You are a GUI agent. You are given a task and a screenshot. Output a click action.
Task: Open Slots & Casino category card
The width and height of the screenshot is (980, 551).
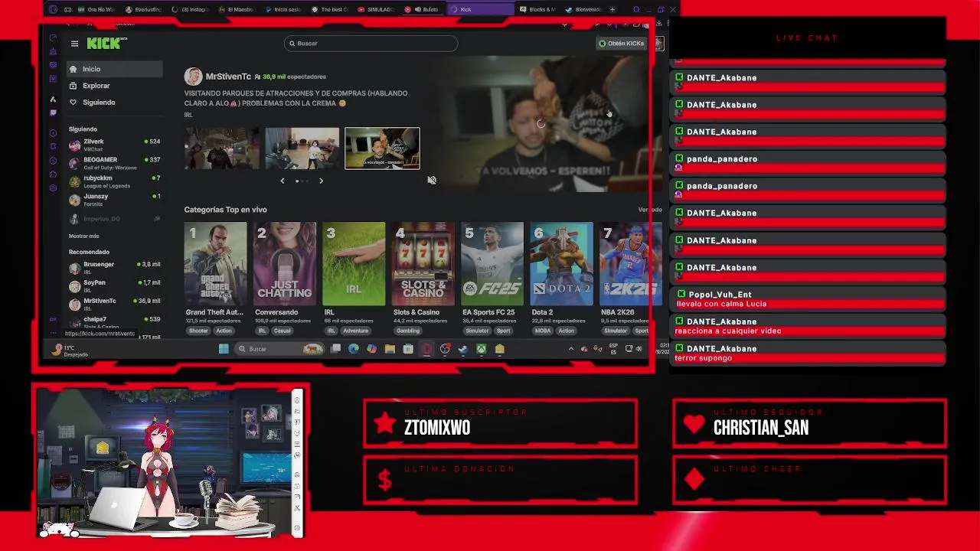coord(423,264)
